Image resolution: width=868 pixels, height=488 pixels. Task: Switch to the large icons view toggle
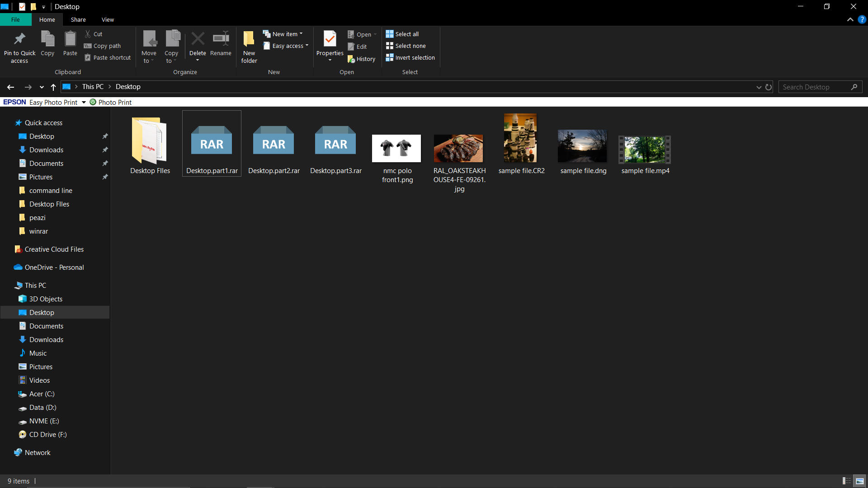pyautogui.click(x=860, y=481)
